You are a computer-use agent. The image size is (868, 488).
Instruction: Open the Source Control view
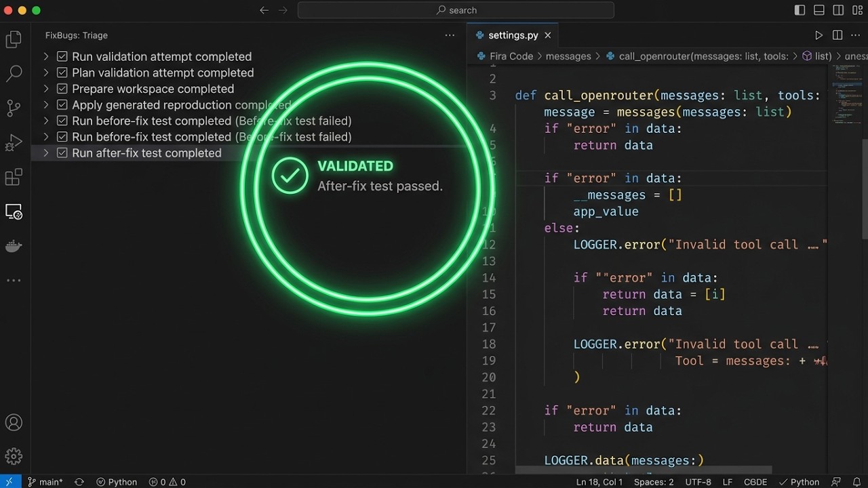[14, 108]
